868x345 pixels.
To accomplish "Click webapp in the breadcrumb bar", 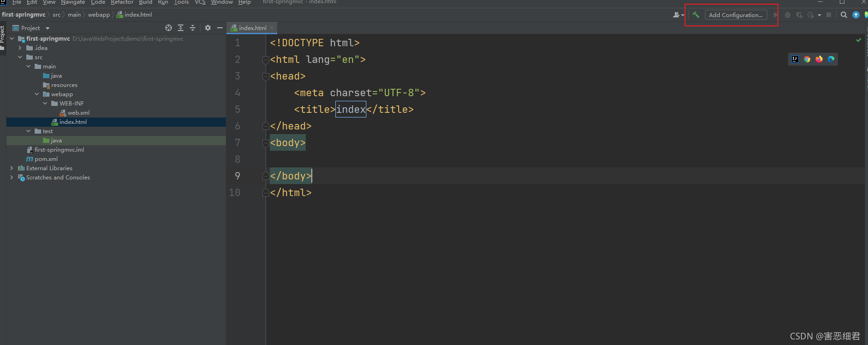I will [x=99, y=15].
